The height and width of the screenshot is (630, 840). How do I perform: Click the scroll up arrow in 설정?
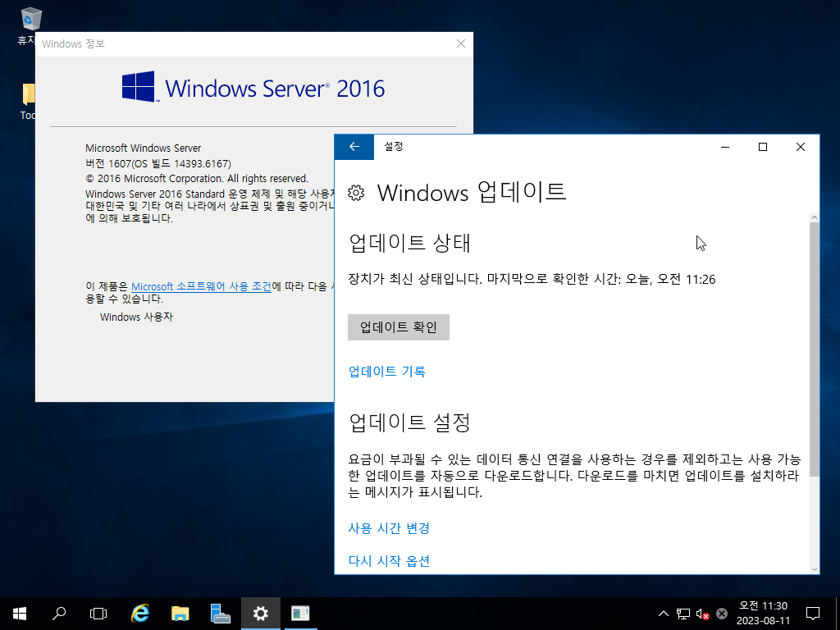click(815, 217)
